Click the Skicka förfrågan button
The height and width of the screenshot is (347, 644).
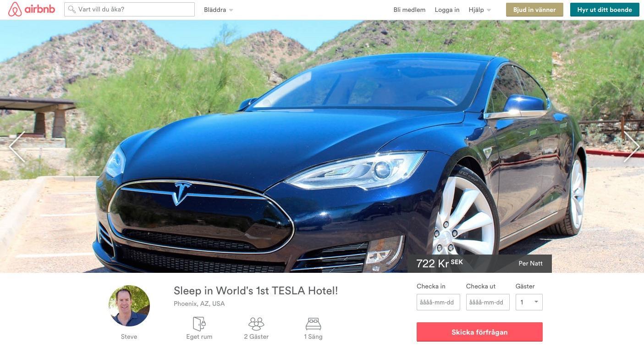(479, 332)
